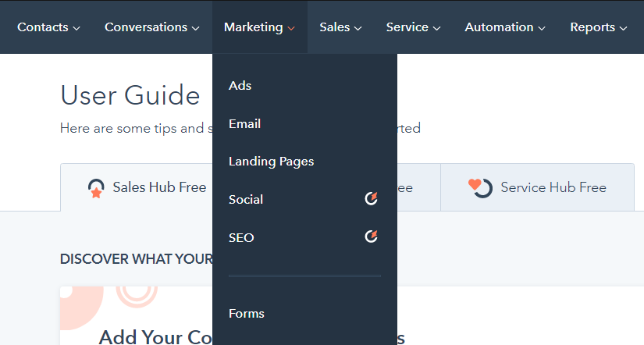
Task: Expand the Contacts navigation dropdown
Action: tap(48, 27)
